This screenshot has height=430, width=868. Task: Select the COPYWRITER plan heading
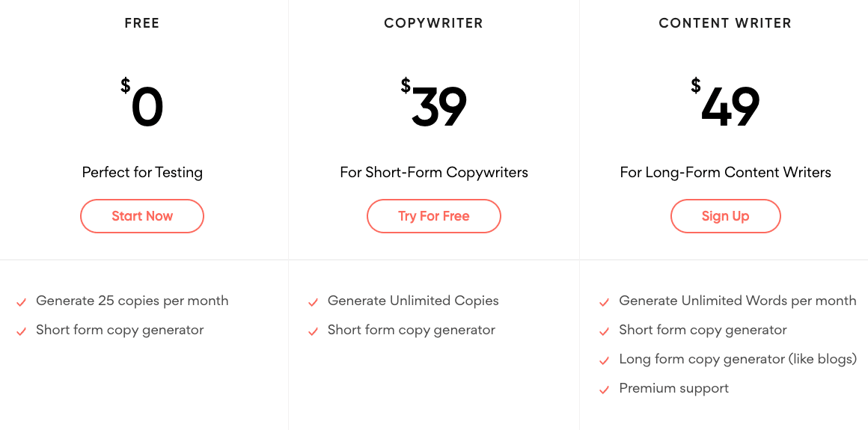pos(433,23)
